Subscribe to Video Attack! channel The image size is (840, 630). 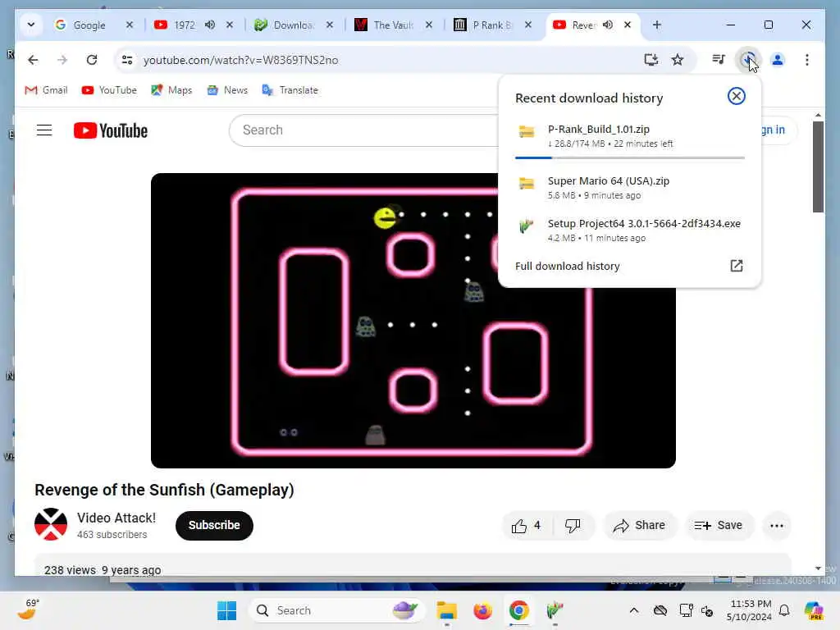coord(214,526)
